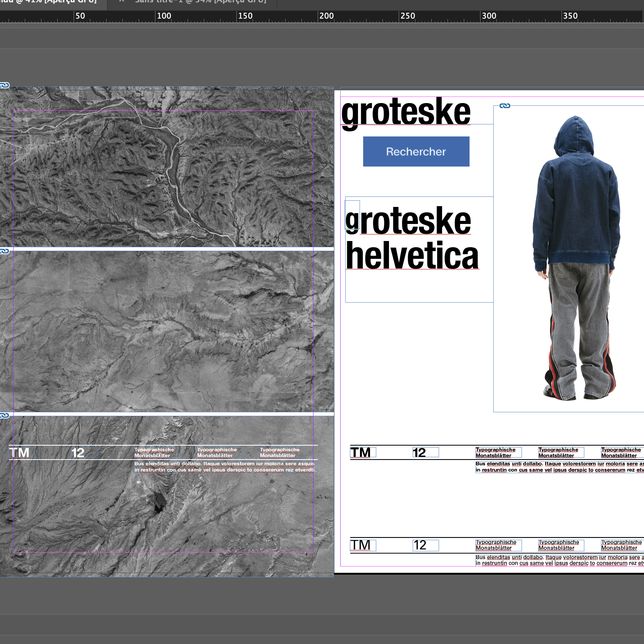The width and height of the screenshot is (644, 644).
Task: Click the link badge on the middle terrain image
Action: pos(4,251)
